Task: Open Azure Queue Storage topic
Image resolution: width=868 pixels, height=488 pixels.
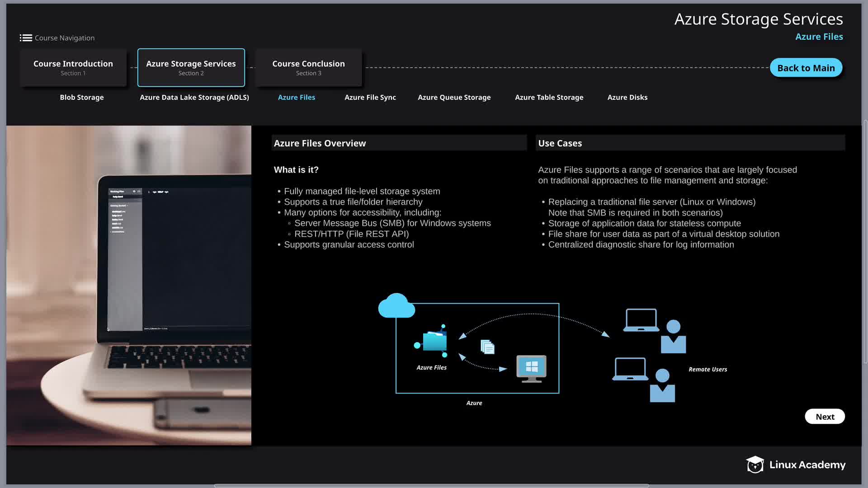Action: [x=454, y=97]
